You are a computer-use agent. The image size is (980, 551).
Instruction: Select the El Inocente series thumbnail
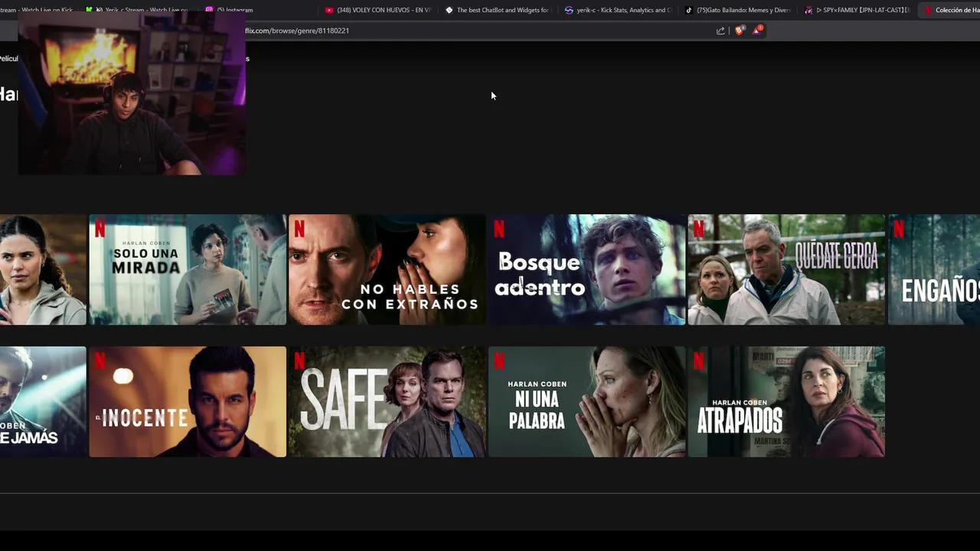point(188,402)
